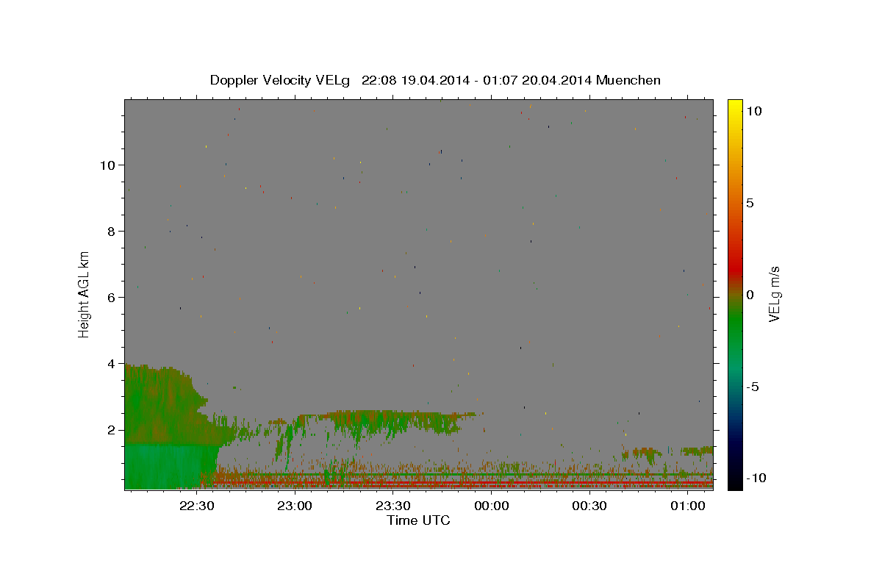Click the 01:00 time axis label
Image resolution: width=882 pixels, height=588 pixels.
click(688, 506)
